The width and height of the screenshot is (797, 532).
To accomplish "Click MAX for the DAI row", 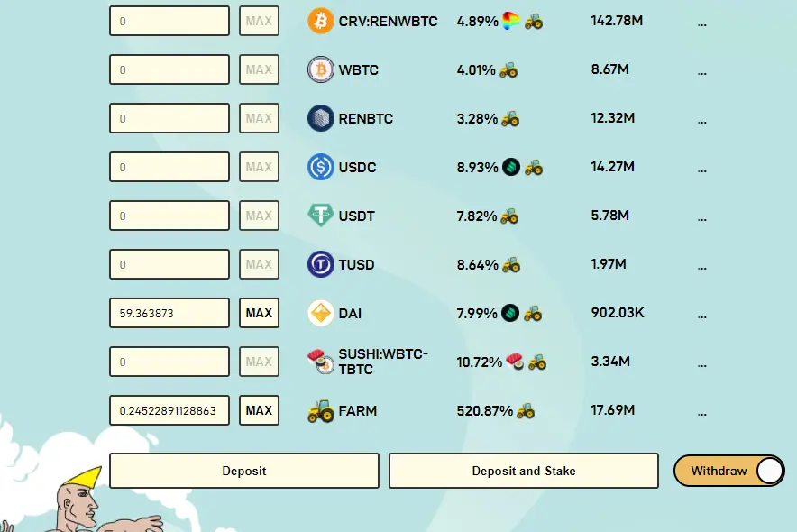I will [x=260, y=313].
